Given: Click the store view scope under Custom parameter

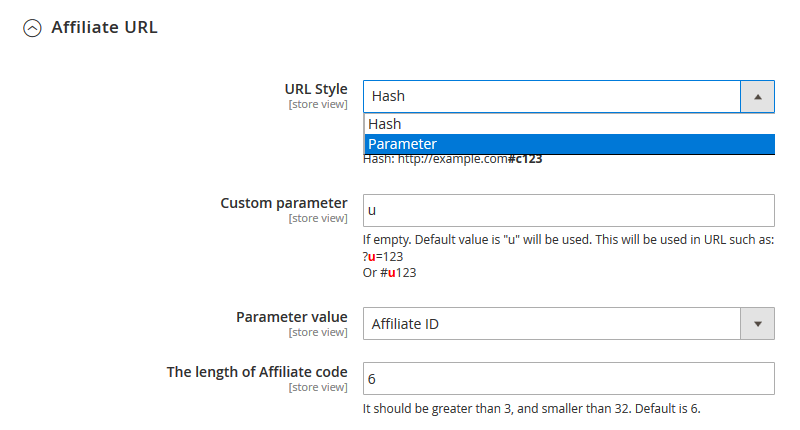Looking at the screenshot, I should point(318,218).
